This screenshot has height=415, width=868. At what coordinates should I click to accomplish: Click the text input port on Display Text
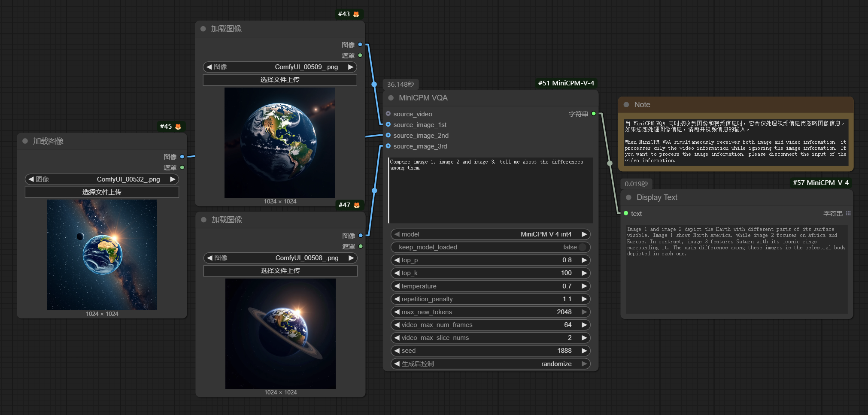click(x=626, y=213)
